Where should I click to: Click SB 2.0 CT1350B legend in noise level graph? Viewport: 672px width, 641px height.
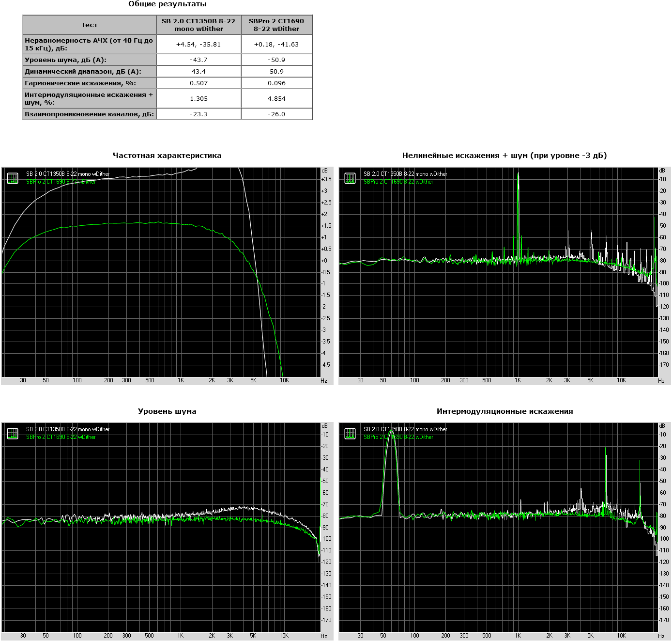[68, 429]
